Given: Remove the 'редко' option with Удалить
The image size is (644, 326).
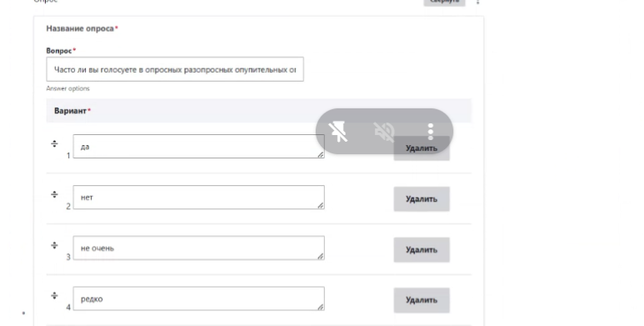Looking at the screenshot, I should pyautogui.click(x=422, y=300).
